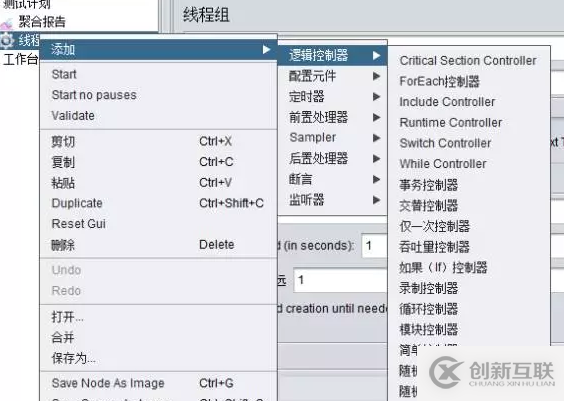Select 聚合报告 tree node

coord(42,22)
